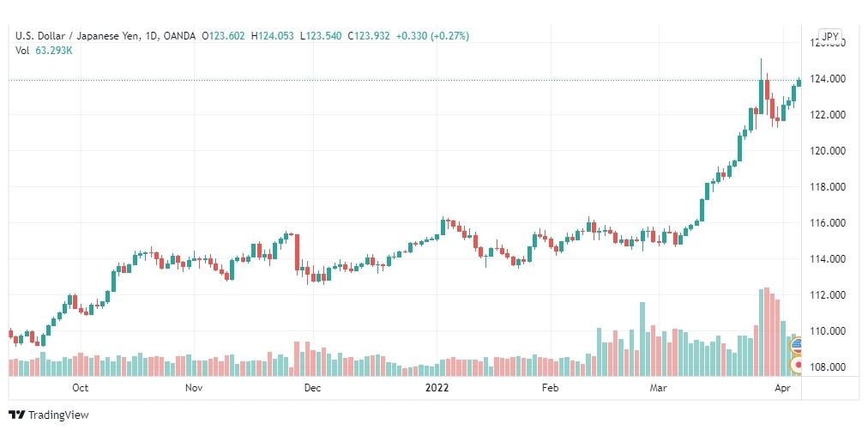Click the U.S. Dollar / Japanese Yen title
Viewport: 868px width, 430px height.
point(81,36)
